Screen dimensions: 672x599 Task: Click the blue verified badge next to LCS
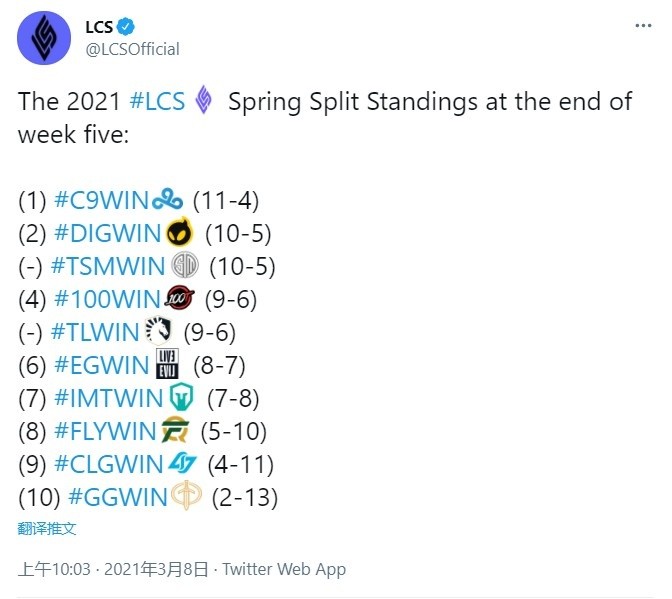pyautogui.click(x=126, y=27)
